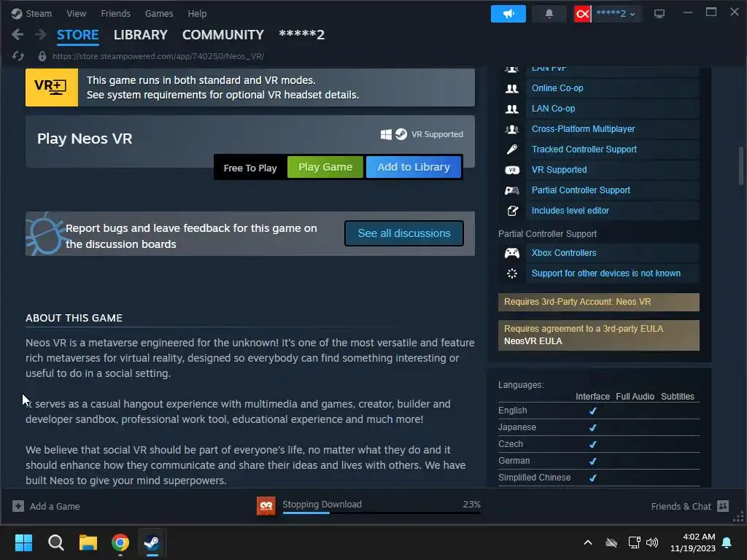This screenshot has height=560, width=747.
Task: Open the Games menu
Action: tap(158, 13)
